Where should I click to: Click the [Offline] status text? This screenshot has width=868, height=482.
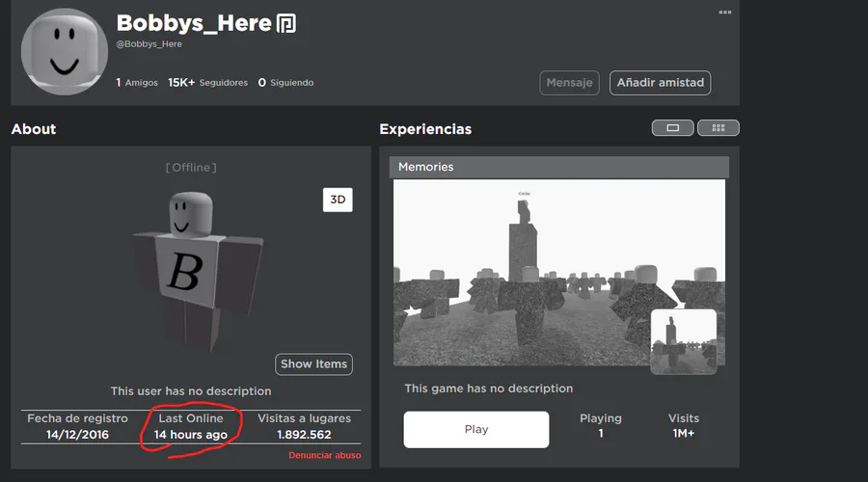191,168
